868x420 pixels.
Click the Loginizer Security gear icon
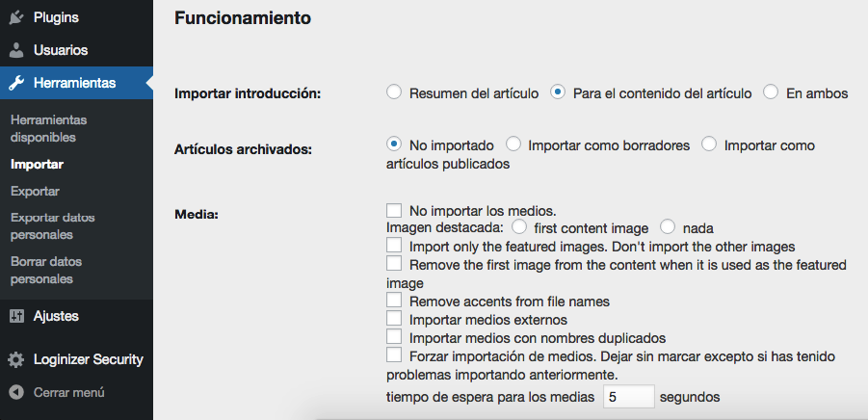click(16, 359)
